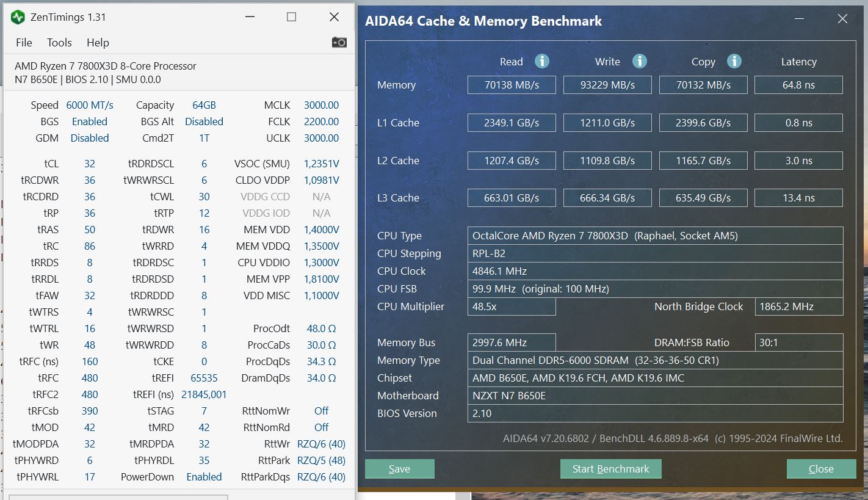
Task: Click the Write info icon in AIDA64
Action: coord(639,61)
